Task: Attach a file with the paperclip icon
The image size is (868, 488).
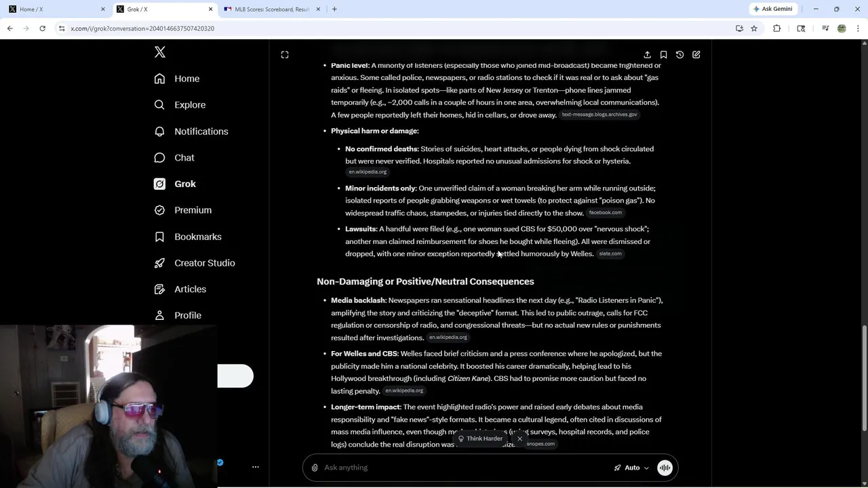Action: (x=315, y=468)
